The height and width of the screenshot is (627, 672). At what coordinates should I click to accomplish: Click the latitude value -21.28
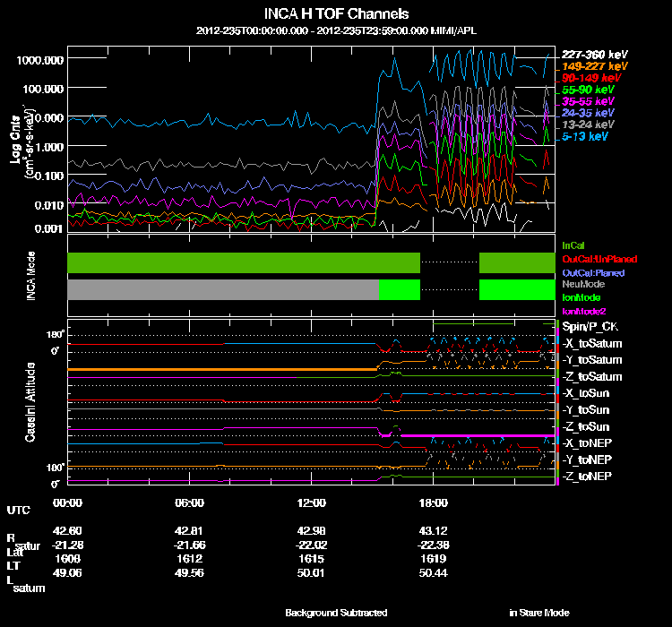tap(67, 545)
